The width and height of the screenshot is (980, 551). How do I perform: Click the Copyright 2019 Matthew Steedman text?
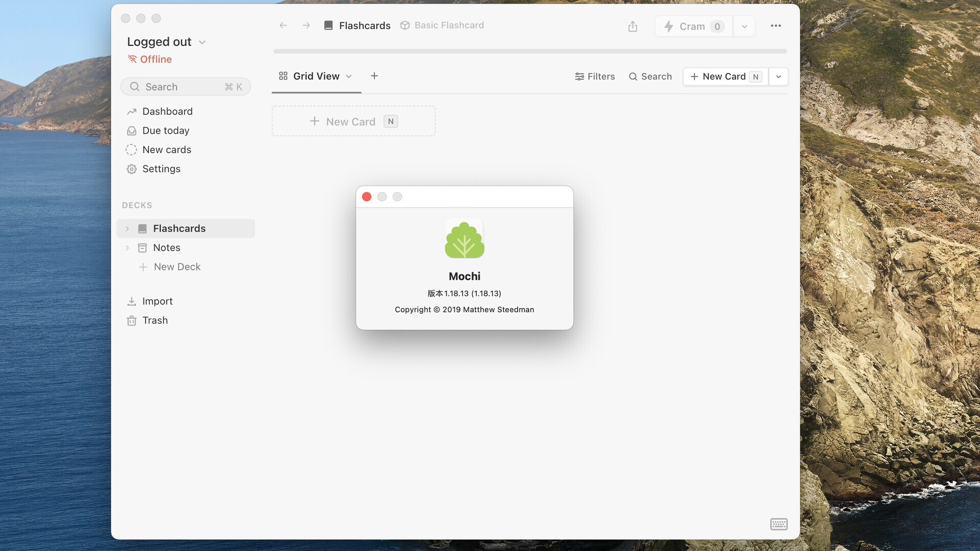464,310
